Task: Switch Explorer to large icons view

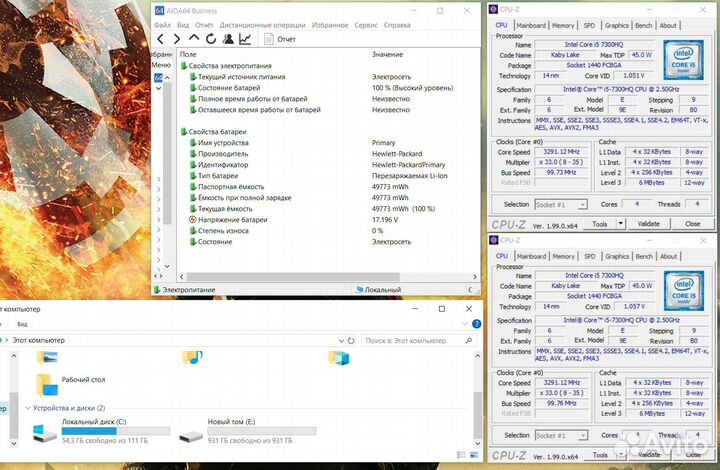Action: click(x=473, y=455)
